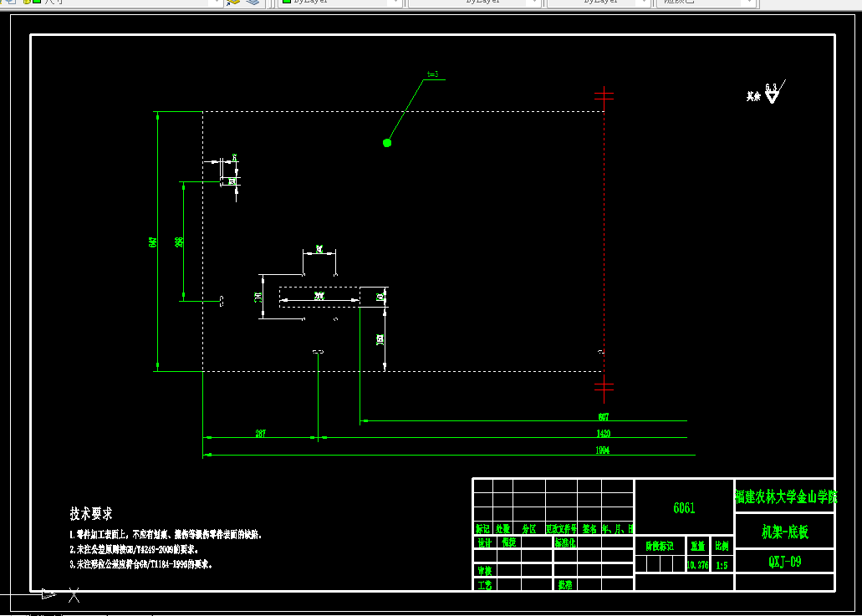Image resolution: width=862 pixels, height=616 pixels.
Task: Select the material '6061' in title block
Action: 684,507
